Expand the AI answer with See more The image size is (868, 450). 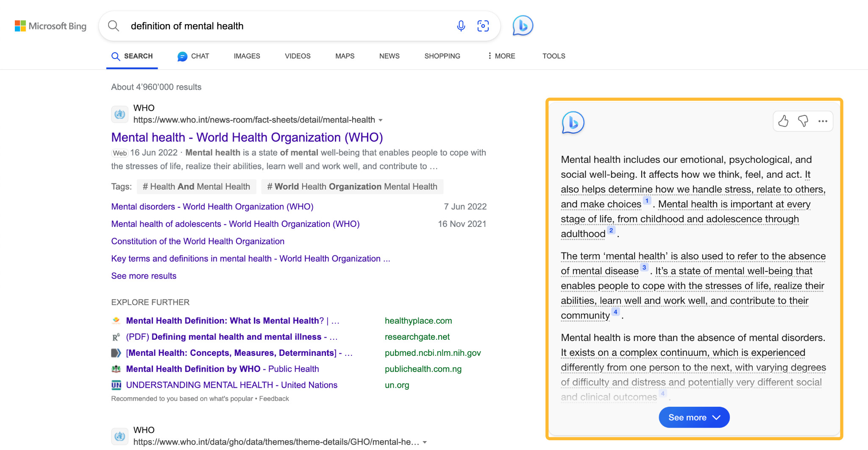pyautogui.click(x=693, y=417)
